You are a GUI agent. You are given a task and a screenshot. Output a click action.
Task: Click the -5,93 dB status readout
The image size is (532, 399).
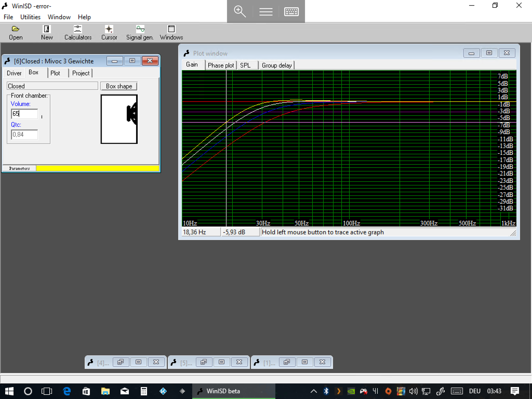tap(241, 232)
